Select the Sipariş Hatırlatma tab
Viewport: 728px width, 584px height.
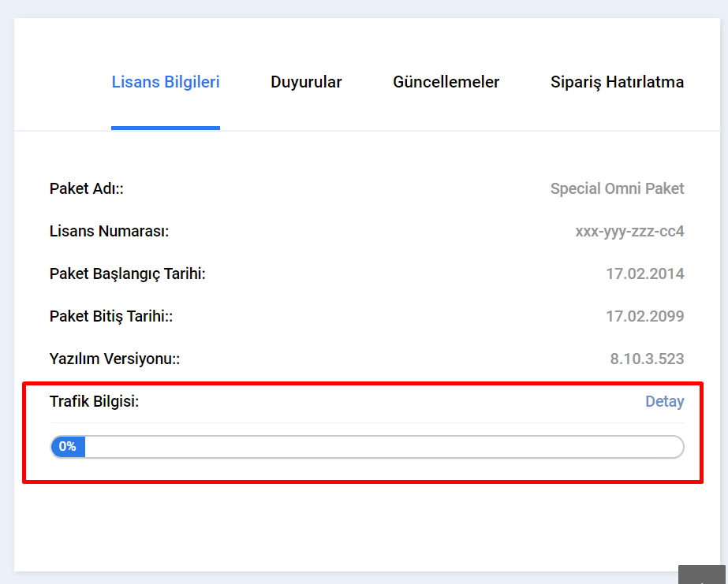point(617,82)
